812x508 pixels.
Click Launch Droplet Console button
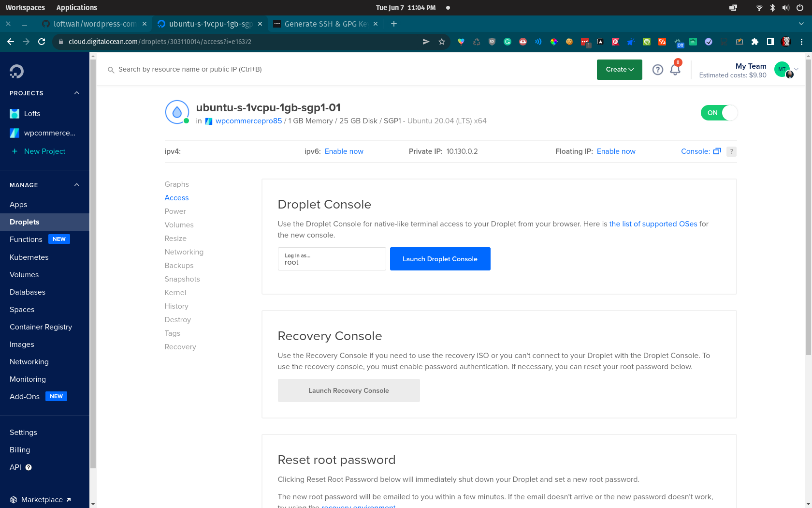coord(440,259)
